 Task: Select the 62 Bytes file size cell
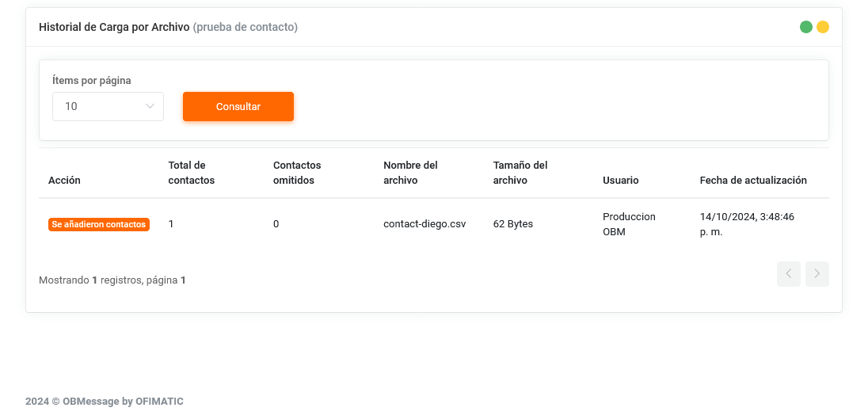[512, 224]
